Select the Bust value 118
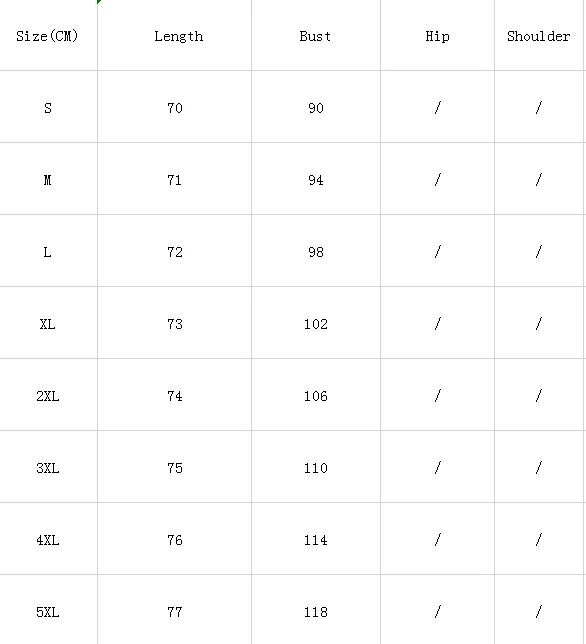This screenshot has height=644, width=586. click(x=316, y=610)
